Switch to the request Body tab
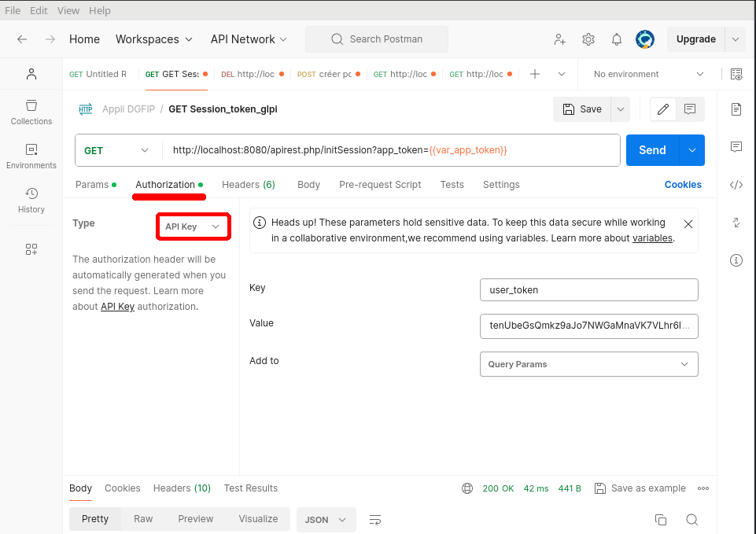The height and width of the screenshot is (534, 756). pos(308,185)
